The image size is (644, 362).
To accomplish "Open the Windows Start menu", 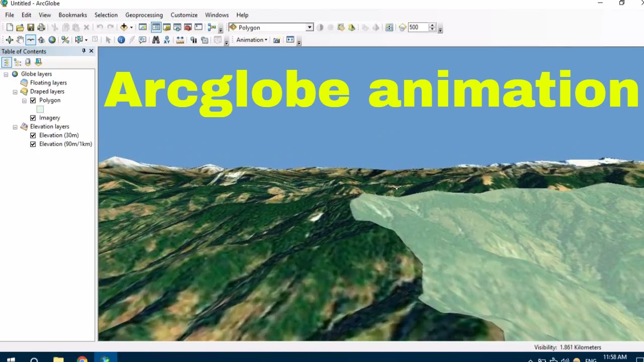I will [10, 359].
